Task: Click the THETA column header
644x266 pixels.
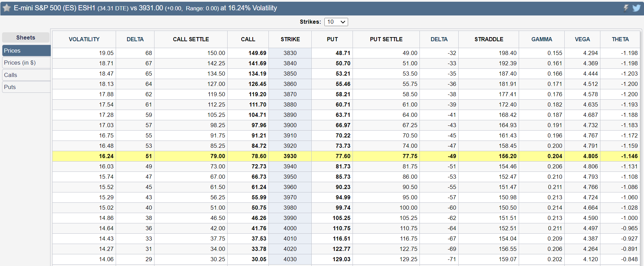Action: pos(620,39)
